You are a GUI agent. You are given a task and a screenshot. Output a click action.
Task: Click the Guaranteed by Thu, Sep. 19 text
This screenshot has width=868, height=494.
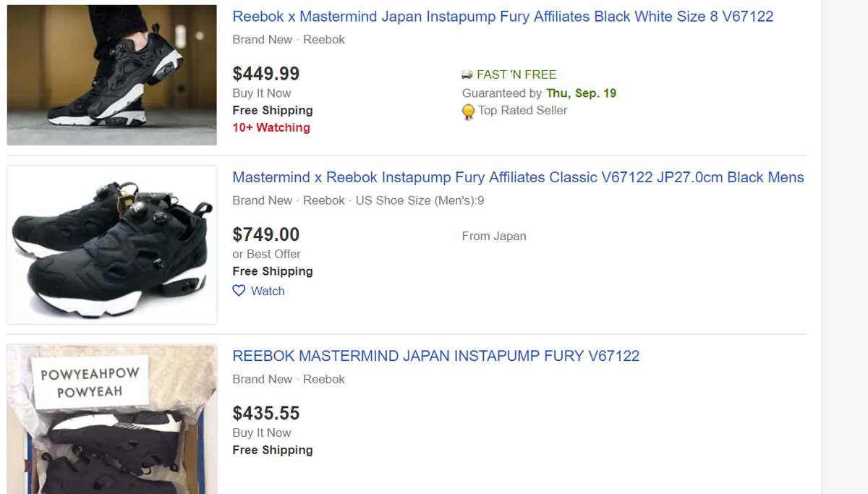coord(539,93)
